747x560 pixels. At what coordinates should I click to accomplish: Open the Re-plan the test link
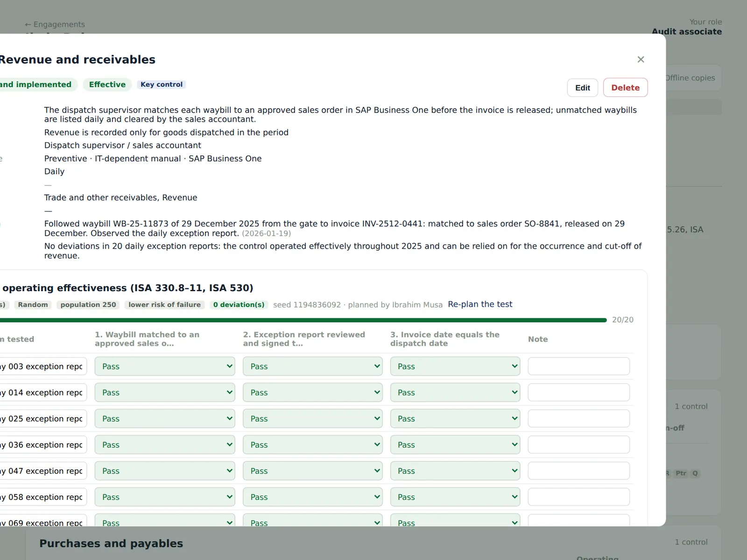(x=480, y=304)
